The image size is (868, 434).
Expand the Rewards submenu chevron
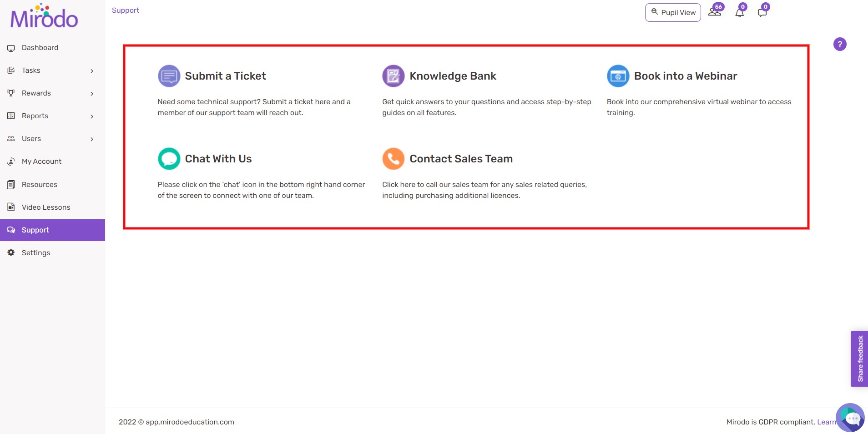coord(92,94)
